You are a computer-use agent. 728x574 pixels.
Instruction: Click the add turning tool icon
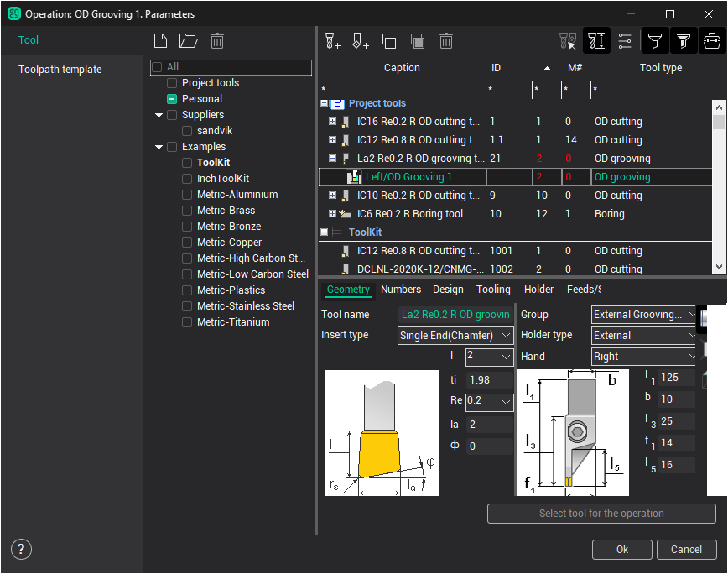pyautogui.click(x=361, y=40)
